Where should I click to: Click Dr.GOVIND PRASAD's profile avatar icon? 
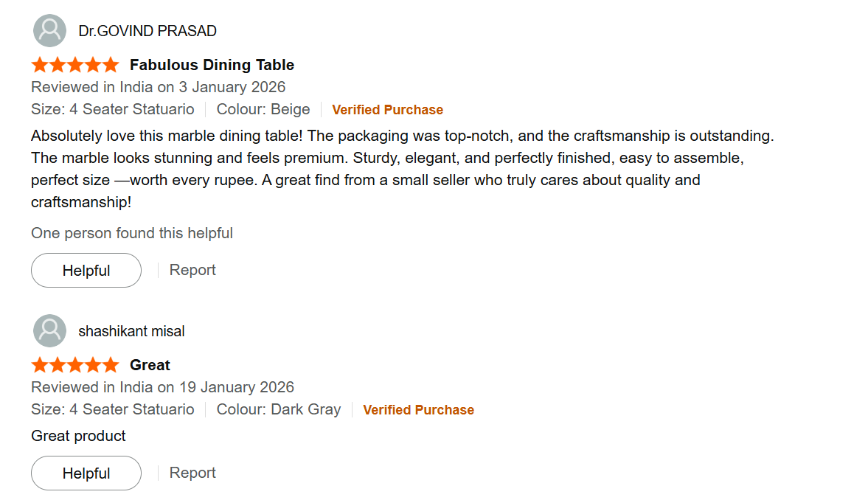[x=49, y=30]
